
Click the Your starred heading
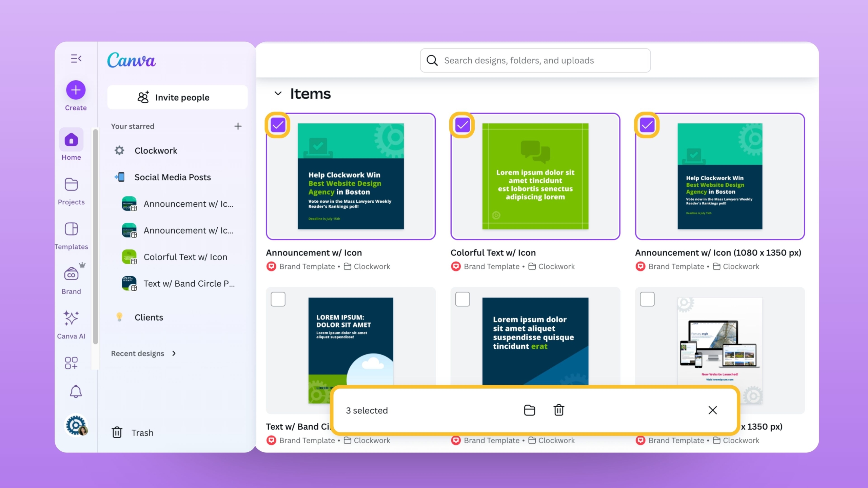(x=133, y=126)
